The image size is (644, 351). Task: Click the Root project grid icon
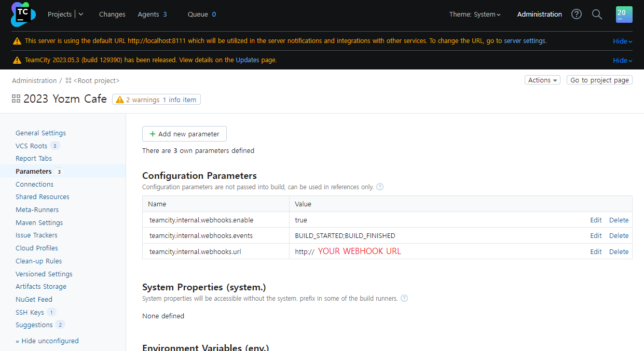(x=68, y=80)
